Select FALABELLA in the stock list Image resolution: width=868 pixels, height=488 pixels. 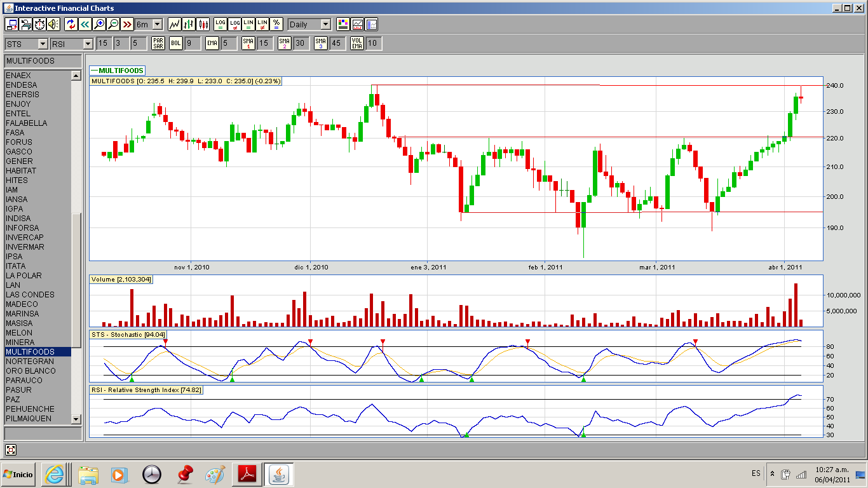coord(26,123)
